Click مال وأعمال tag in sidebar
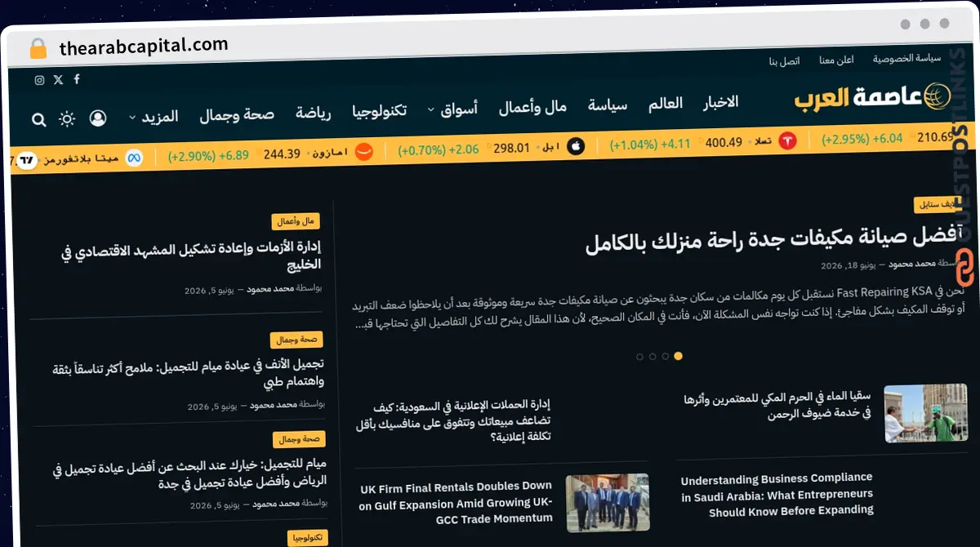 click(296, 221)
